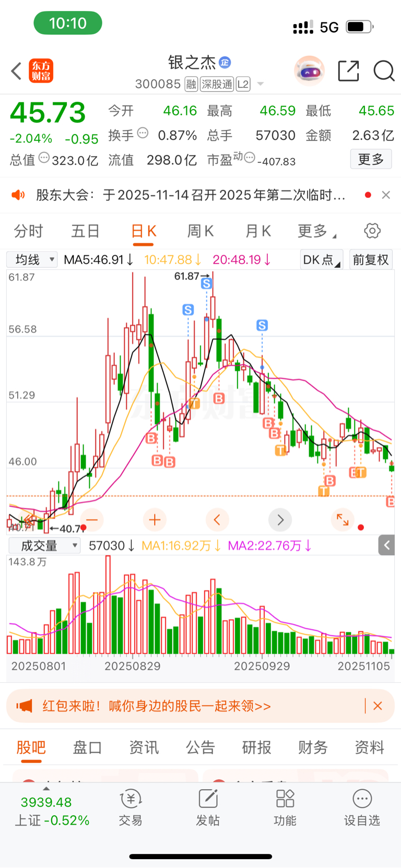Viewport: 401px width, 868px height.
Task: Open the 股东大会 announcement text
Action: point(191,195)
